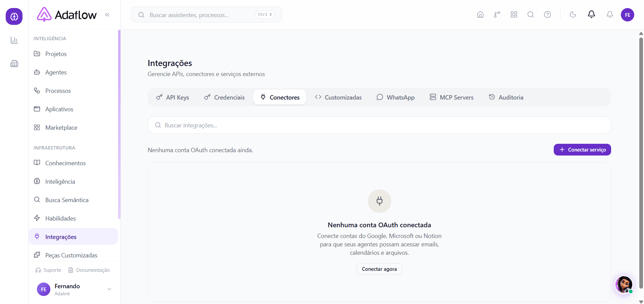Open the FE user avatar in top bar
Image resolution: width=644 pixels, height=304 pixels.
point(628,15)
